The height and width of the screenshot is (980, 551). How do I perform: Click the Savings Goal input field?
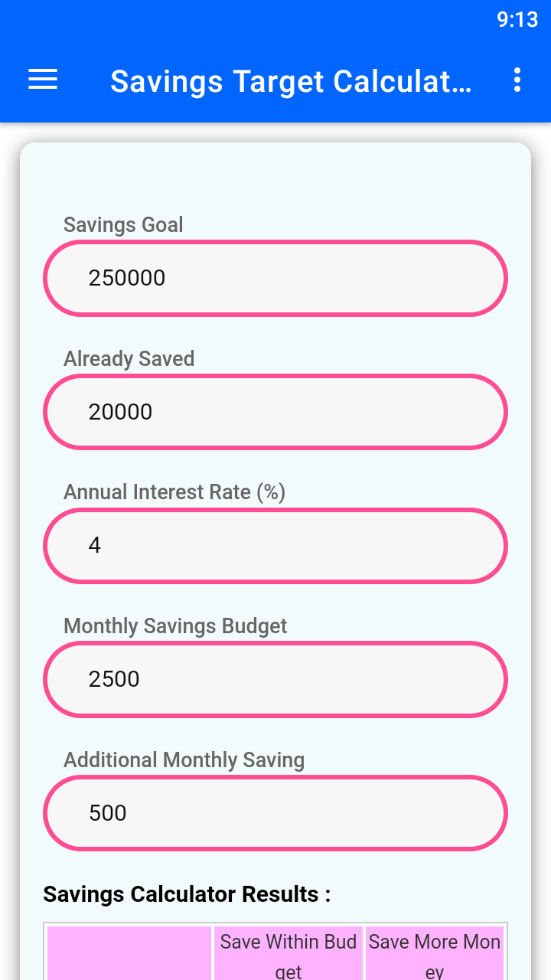coord(275,278)
